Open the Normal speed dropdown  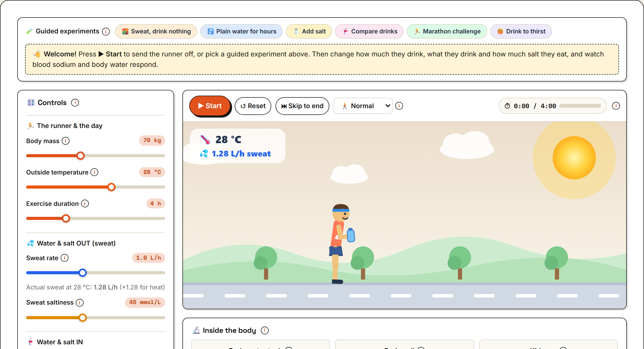(363, 106)
